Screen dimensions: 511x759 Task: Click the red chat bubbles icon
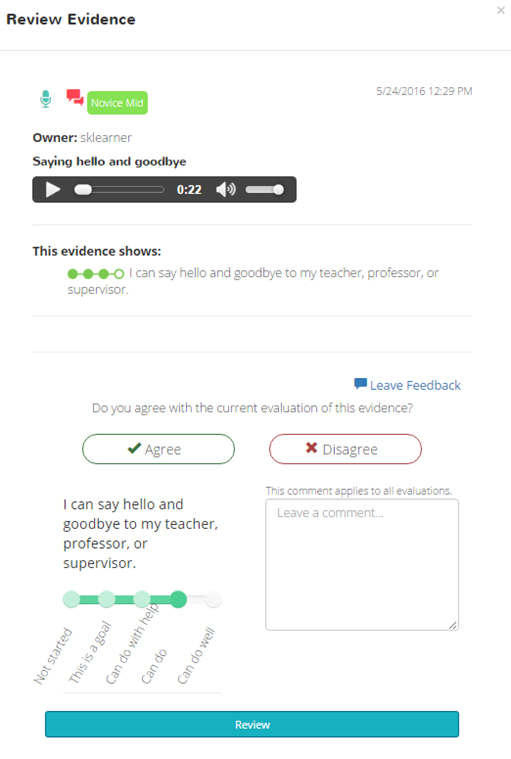click(75, 97)
